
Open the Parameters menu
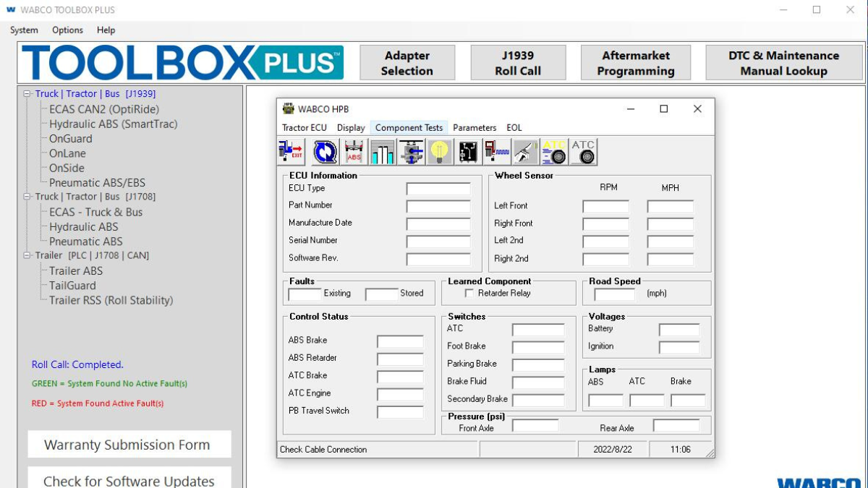click(475, 128)
